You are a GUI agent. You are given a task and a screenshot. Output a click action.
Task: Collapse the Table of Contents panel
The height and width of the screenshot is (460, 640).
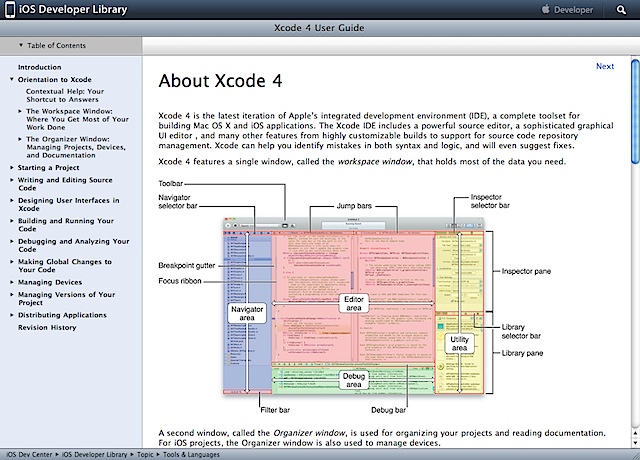pos(21,46)
